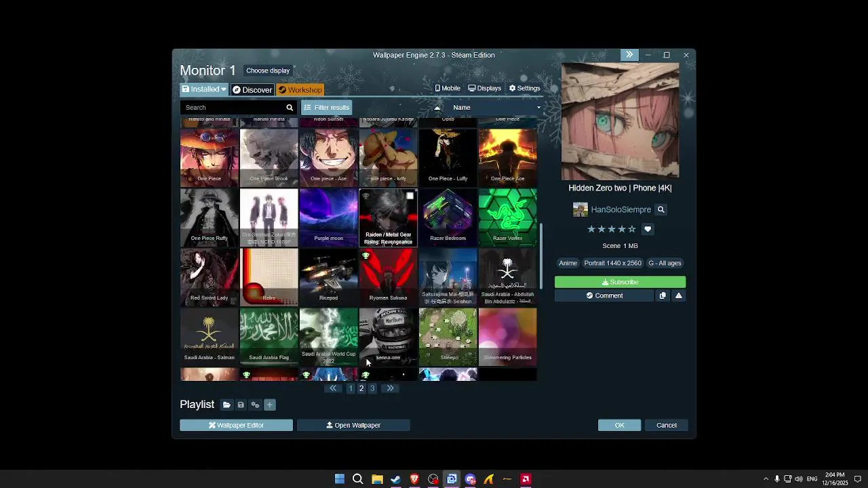
Task: Confirm with OK button
Action: tap(619, 425)
